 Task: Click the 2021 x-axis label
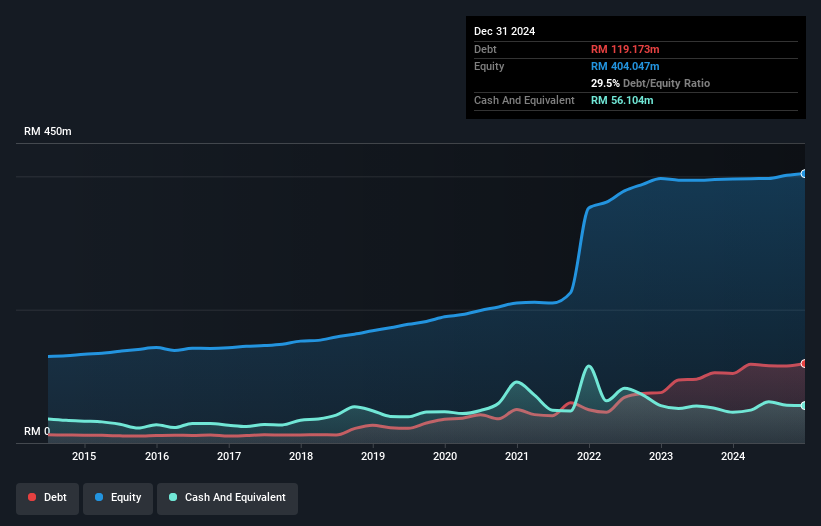coord(517,456)
